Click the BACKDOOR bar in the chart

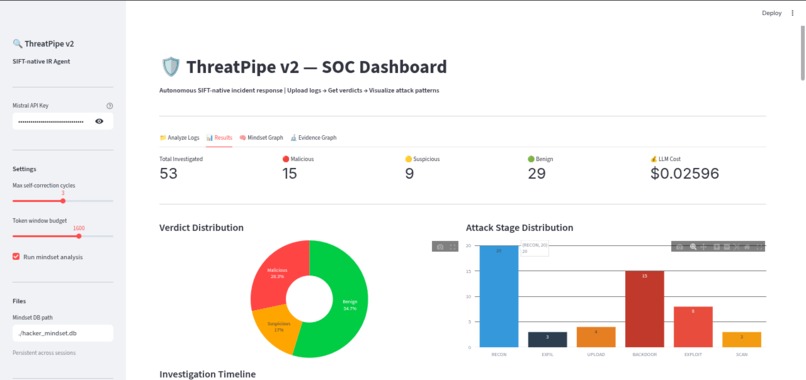point(645,309)
